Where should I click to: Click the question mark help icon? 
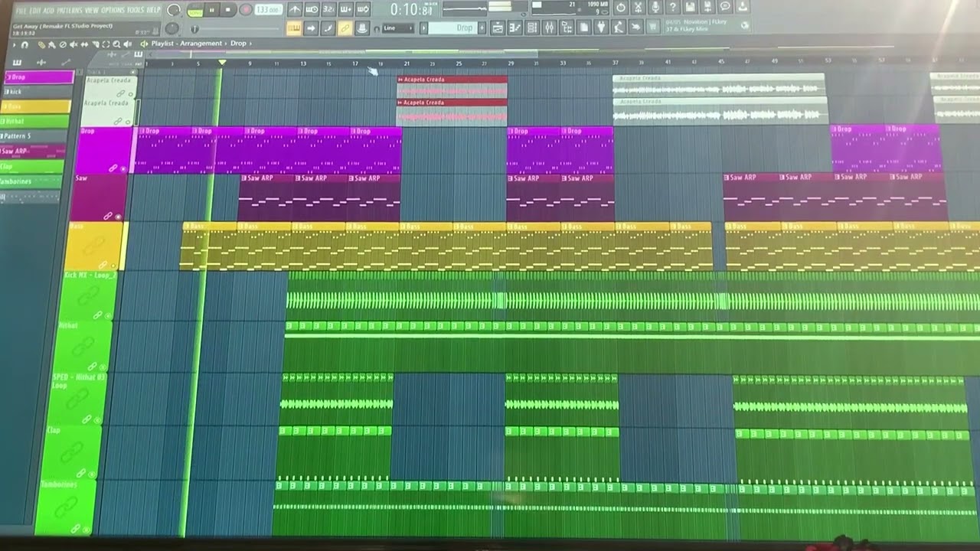pyautogui.click(x=673, y=7)
